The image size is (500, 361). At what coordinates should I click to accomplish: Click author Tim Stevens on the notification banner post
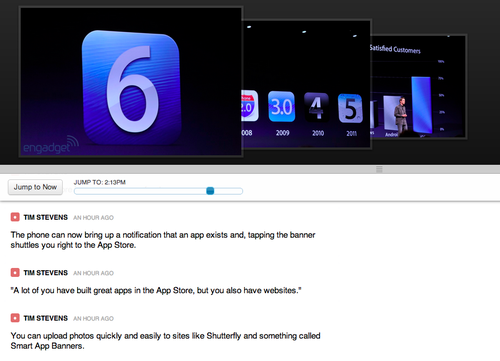click(x=46, y=217)
